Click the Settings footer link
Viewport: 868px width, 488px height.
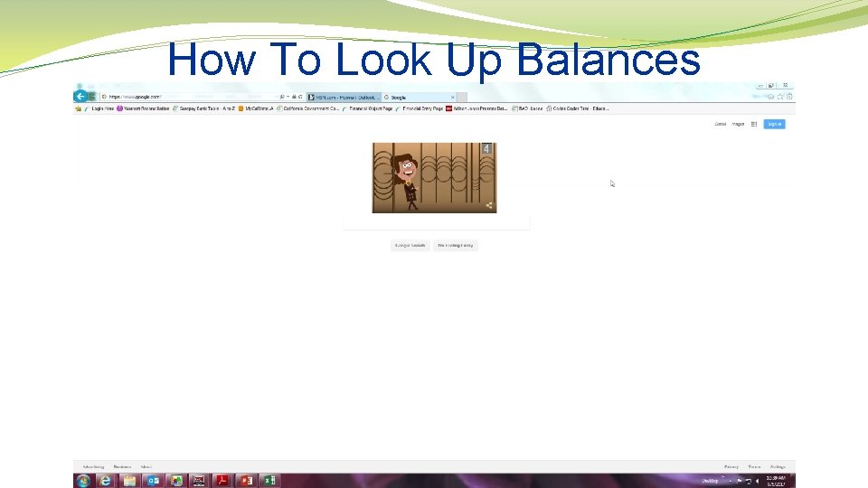pyautogui.click(x=778, y=467)
